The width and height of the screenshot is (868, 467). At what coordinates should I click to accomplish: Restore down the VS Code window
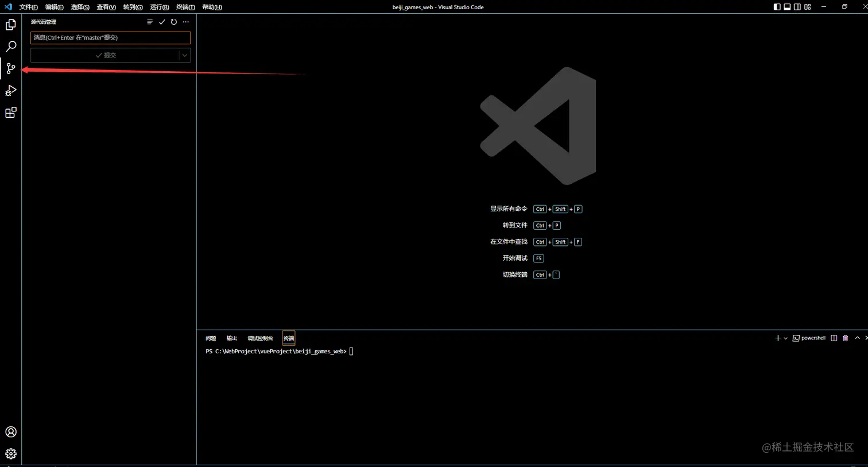tap(844, 7)
